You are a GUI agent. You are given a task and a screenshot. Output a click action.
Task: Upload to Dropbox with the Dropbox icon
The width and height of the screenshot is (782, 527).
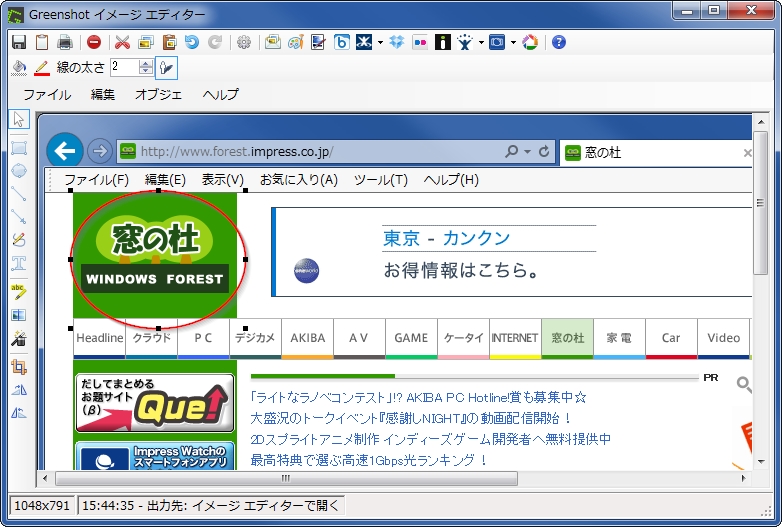397,42
